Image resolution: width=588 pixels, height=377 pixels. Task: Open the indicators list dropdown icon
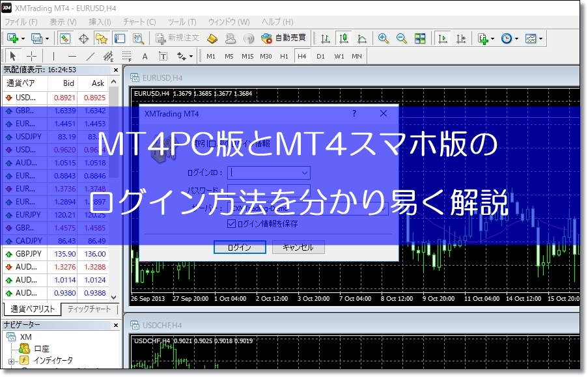point(486,38)
